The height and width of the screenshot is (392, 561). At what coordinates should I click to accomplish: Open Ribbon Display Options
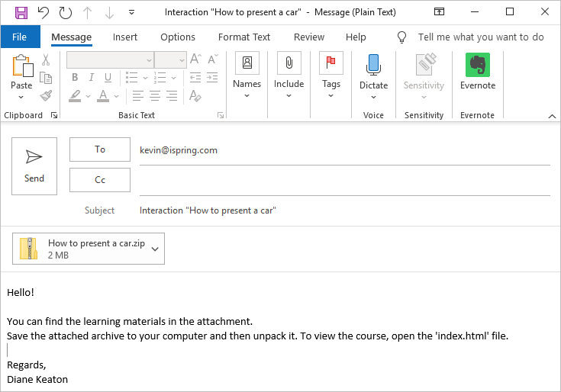pyautogui.click(x=439, y=11)
